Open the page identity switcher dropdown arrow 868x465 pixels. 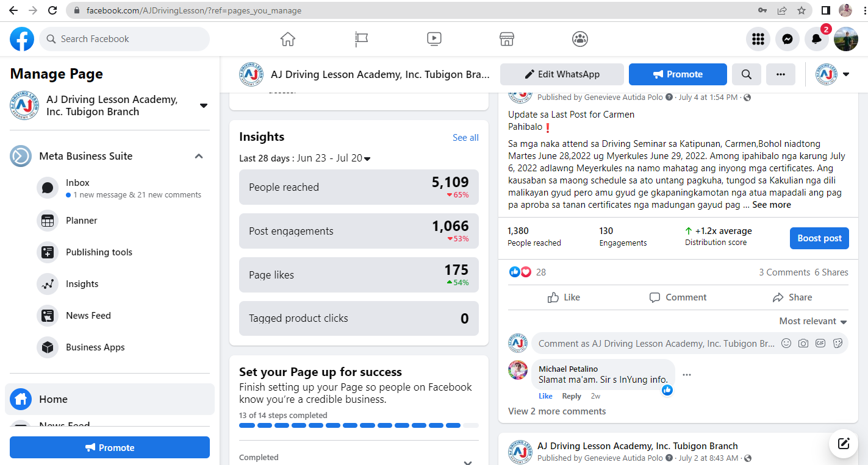pyautogui.click(x=846, y=74)
